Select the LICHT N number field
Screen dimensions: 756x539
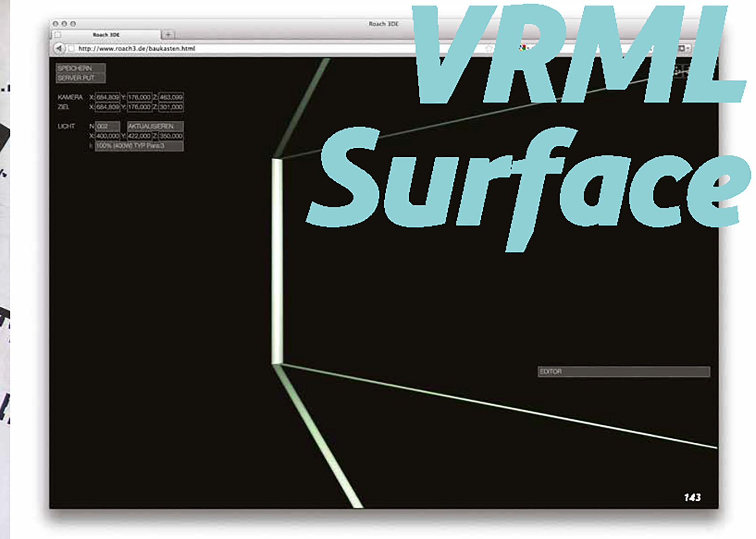click(x=107, y=126)
